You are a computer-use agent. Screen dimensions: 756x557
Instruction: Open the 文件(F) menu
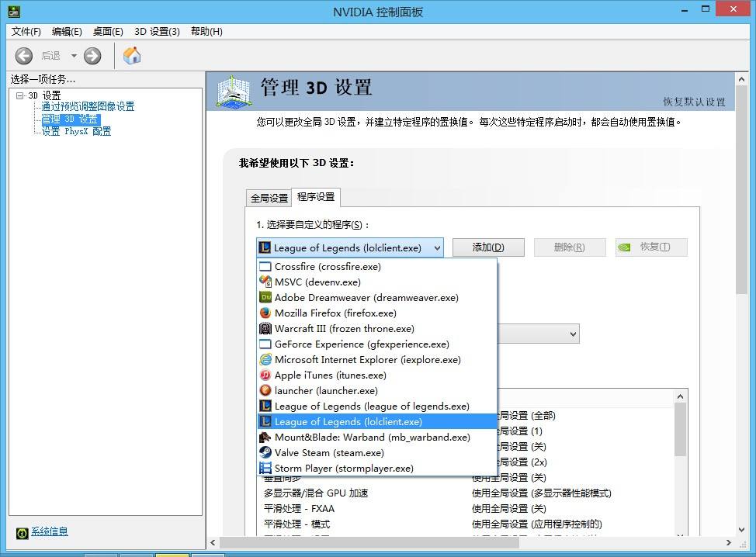[26, 31]
